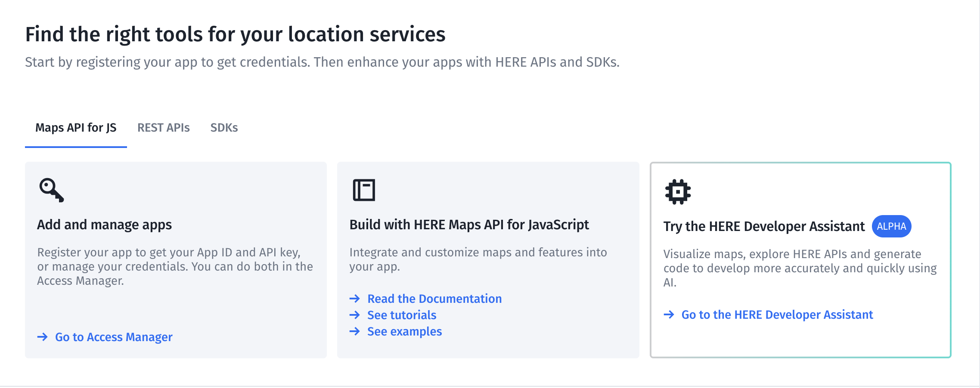
Task: Click the Try the HERE Developer Assistant heading
Action: [764, 226]
